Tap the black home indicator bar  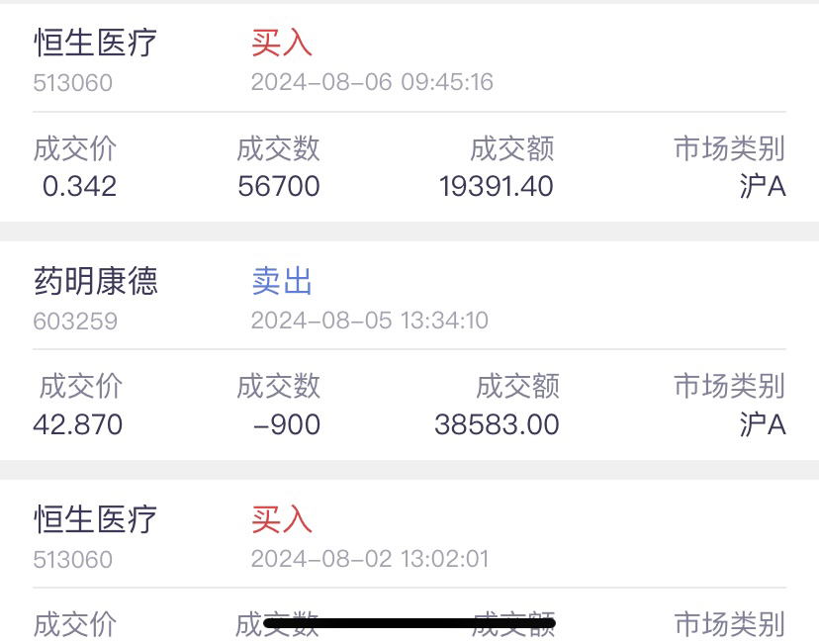409,622
